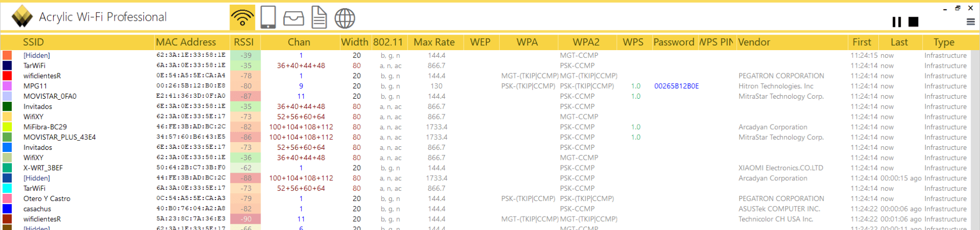Screen dimensions: 980x230
Task: Sort by Last seen column header
Action: coord(899,42)
